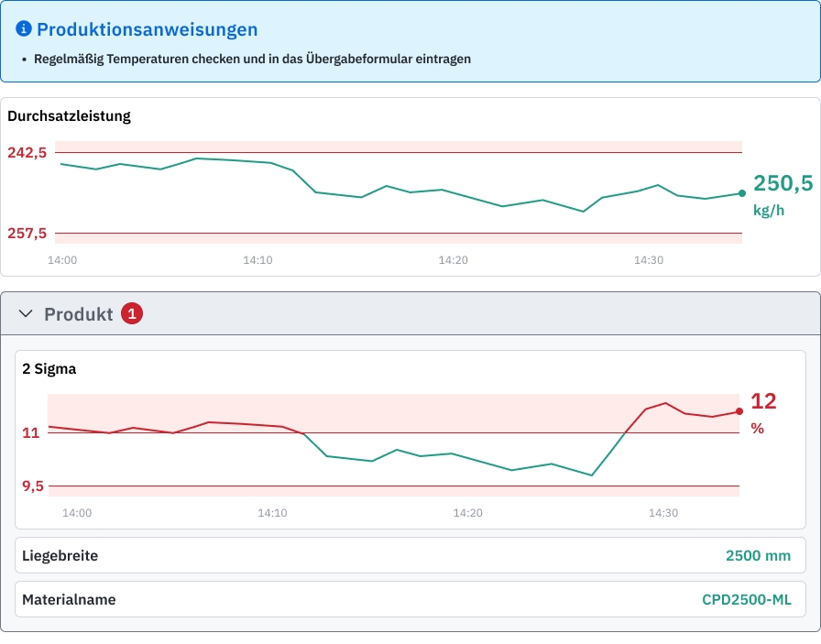
Task: Open the Liegebreite row
Action: click(410, 555)
